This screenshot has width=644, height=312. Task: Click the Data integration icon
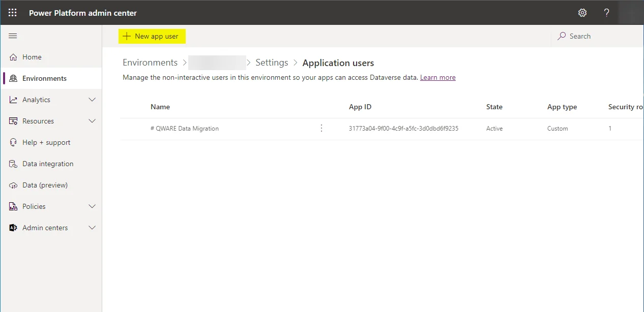tap(14, 164)
